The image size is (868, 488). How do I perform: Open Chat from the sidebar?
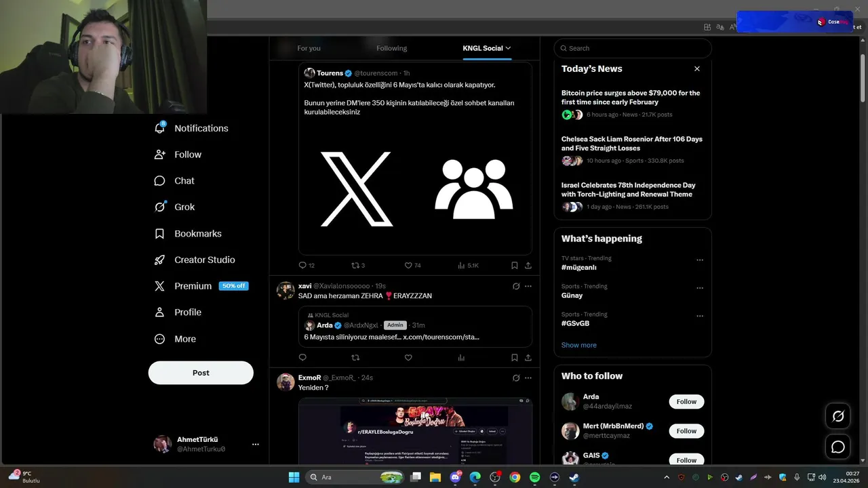175,181
